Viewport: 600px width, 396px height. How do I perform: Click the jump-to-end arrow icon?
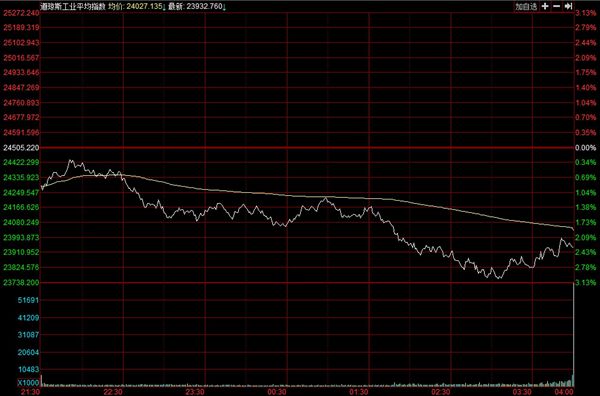pyautogui.click(x=569, y=6)
